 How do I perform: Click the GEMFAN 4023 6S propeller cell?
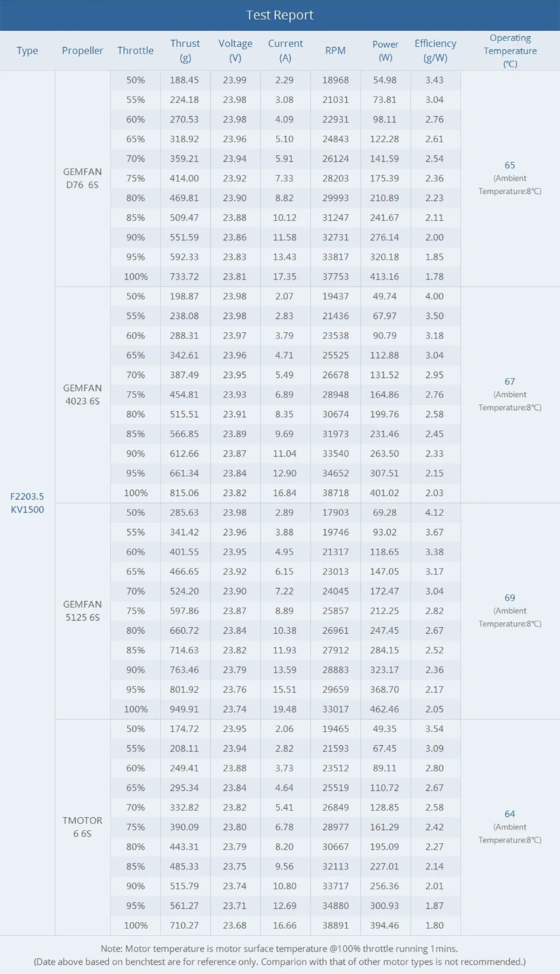[x=83, y=394]
